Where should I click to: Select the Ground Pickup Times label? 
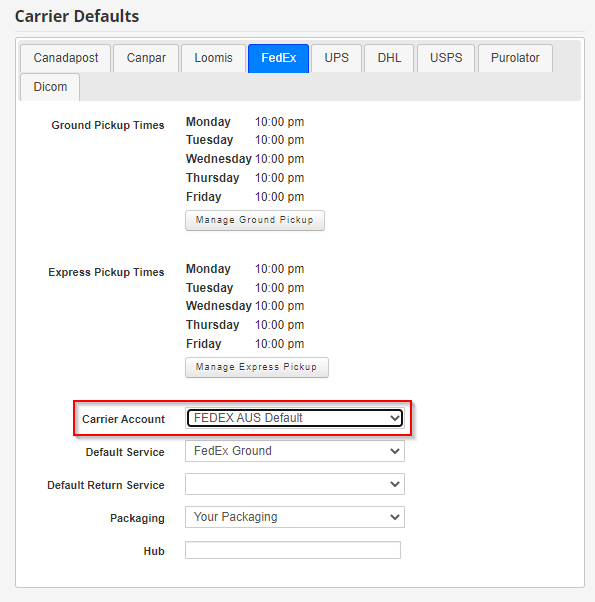click(108, 125)
